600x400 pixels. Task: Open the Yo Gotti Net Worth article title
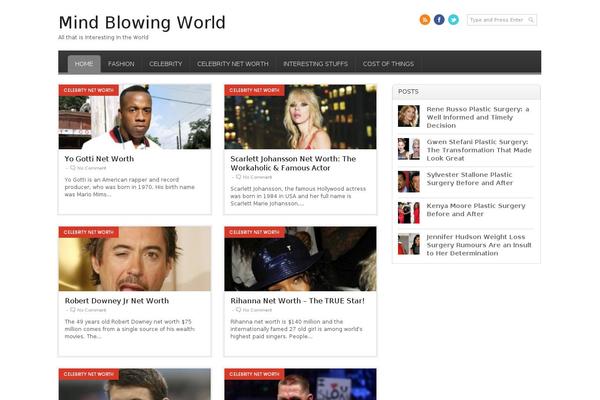click(99, 159)
